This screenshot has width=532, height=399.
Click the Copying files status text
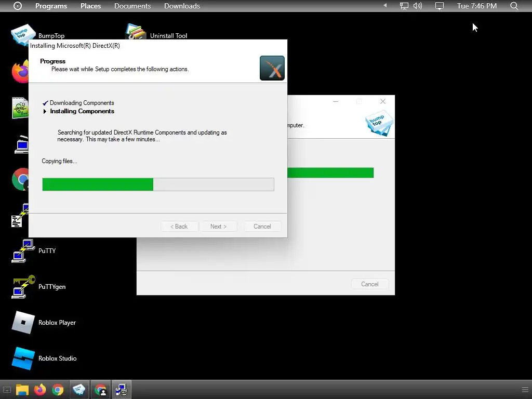click(x=59, y=161)
